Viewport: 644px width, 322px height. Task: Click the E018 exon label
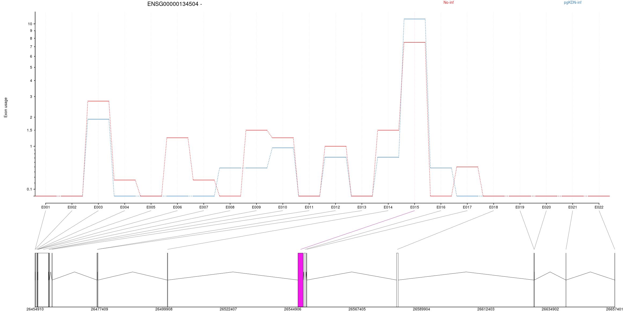493,207
